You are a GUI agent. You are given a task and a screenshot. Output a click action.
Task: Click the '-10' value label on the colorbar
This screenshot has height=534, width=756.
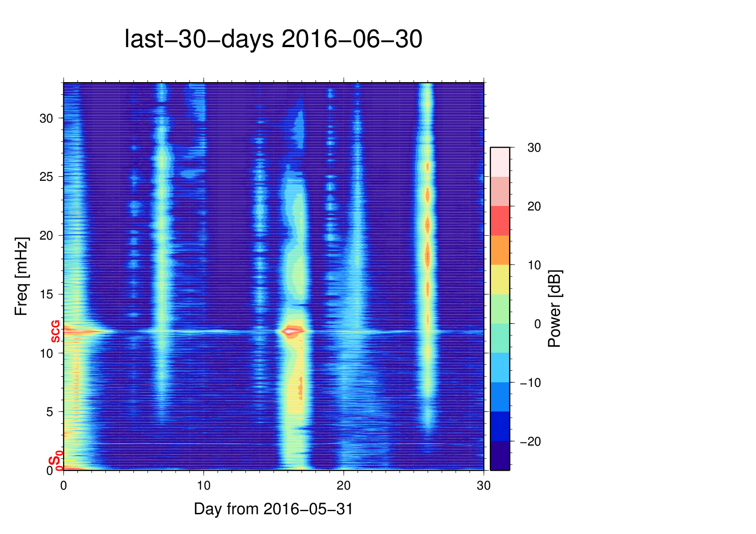click(x=531, y=383)
